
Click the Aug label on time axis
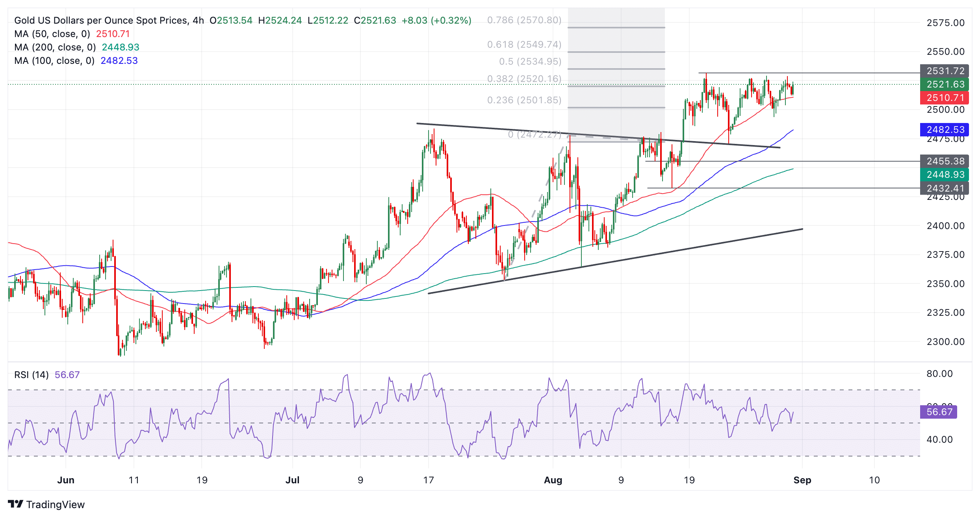(553, 480)
